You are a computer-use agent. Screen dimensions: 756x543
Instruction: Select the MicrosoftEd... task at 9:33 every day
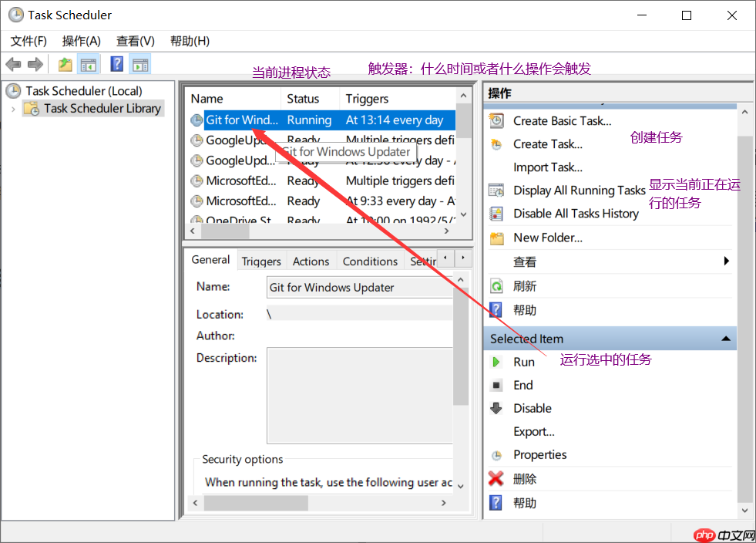pos(321,201)
